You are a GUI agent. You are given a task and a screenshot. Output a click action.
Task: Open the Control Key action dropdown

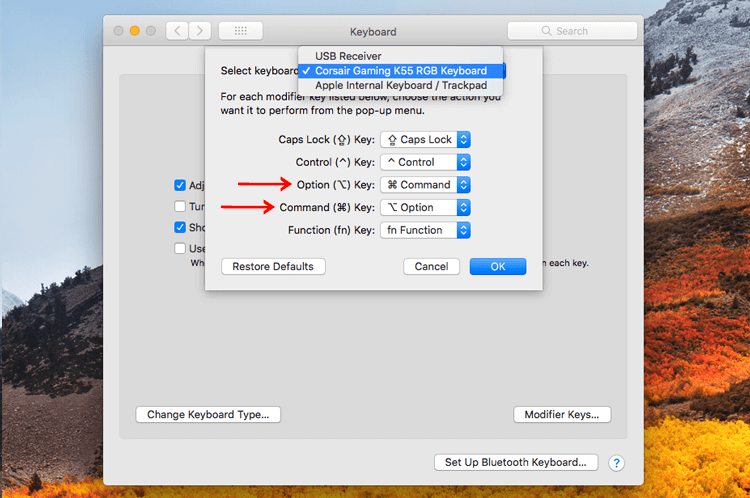pos(425,162)
